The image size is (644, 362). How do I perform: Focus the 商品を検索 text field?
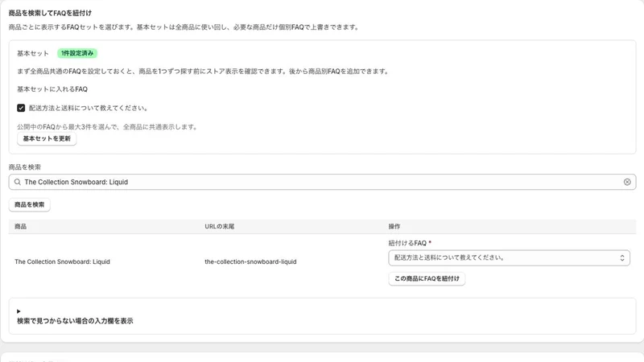(x=322, y=182)
